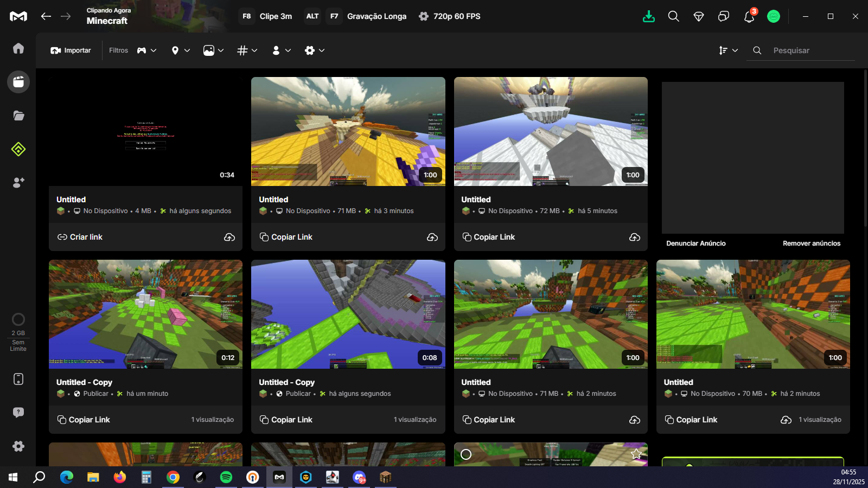Click the clips list vertical scrollbar
Screen dimensions: 868x488
click(x=866, y=149)
